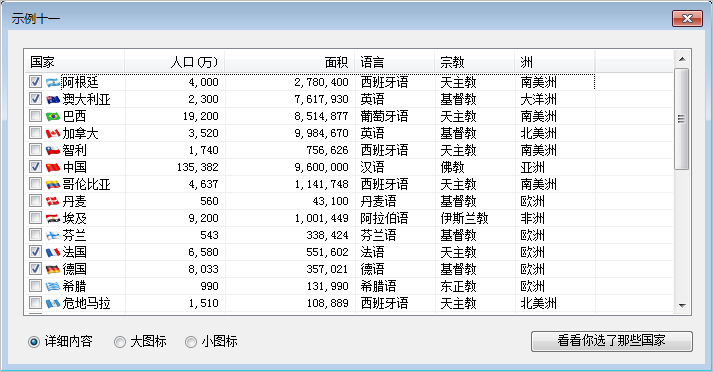
Task: Click the scrollbar down arrow
Action: (682, 306)
